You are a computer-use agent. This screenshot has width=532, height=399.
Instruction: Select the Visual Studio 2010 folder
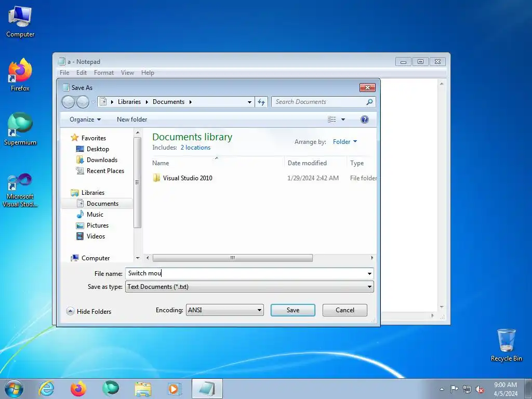click(x=187, y=178)
